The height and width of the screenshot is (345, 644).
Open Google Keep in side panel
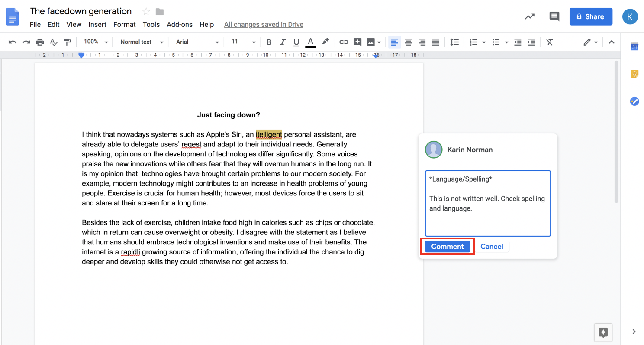click(634, 74)
